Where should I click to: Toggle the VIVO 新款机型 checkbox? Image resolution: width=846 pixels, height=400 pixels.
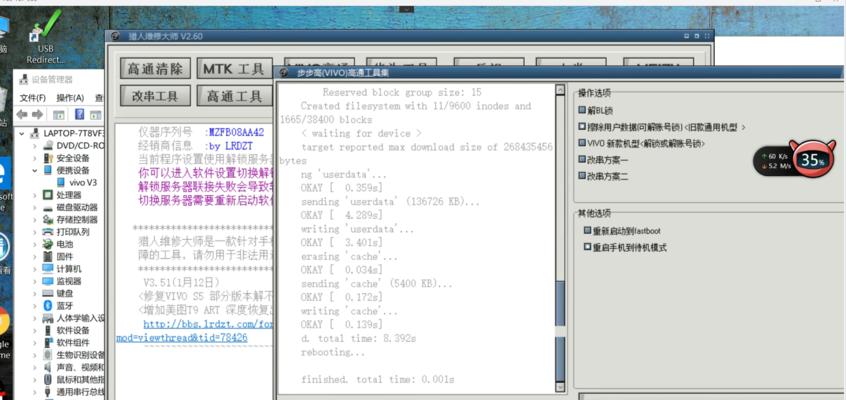(582, 143)
